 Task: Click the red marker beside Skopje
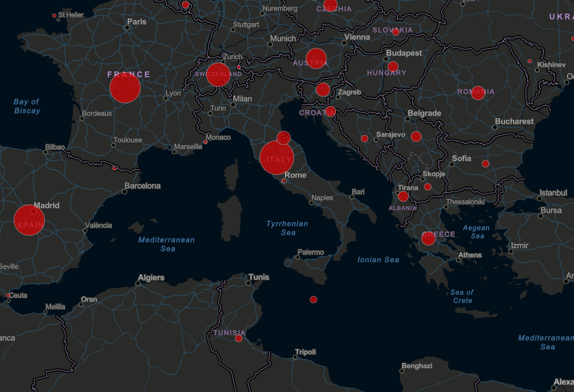tap(428, 187)
